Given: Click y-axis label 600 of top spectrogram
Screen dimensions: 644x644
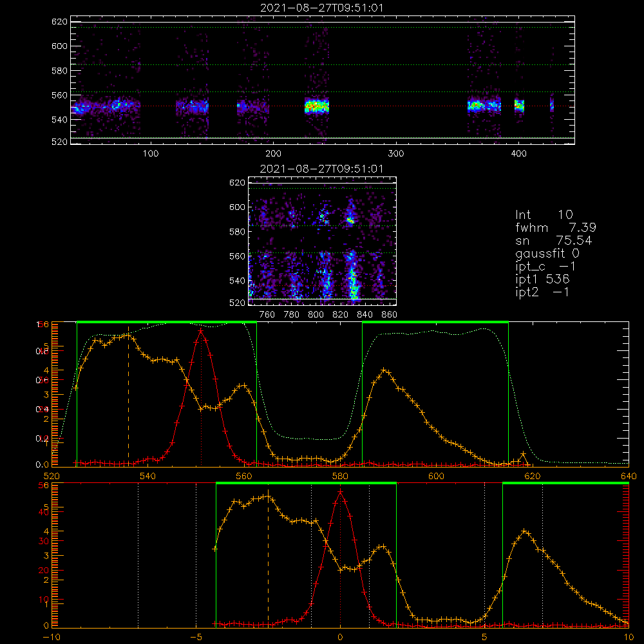Looking at the screenshot, I should [59, 46].
